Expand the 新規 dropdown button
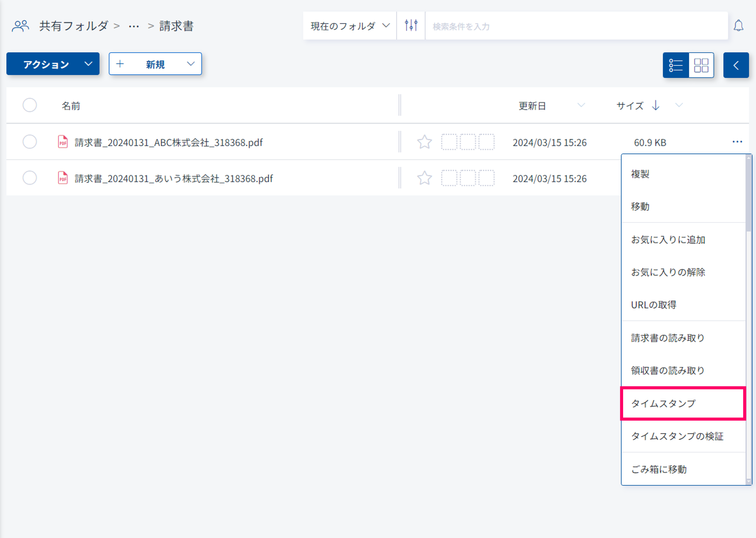The width and height of the screenshot is (756, 538). [155, 64]
